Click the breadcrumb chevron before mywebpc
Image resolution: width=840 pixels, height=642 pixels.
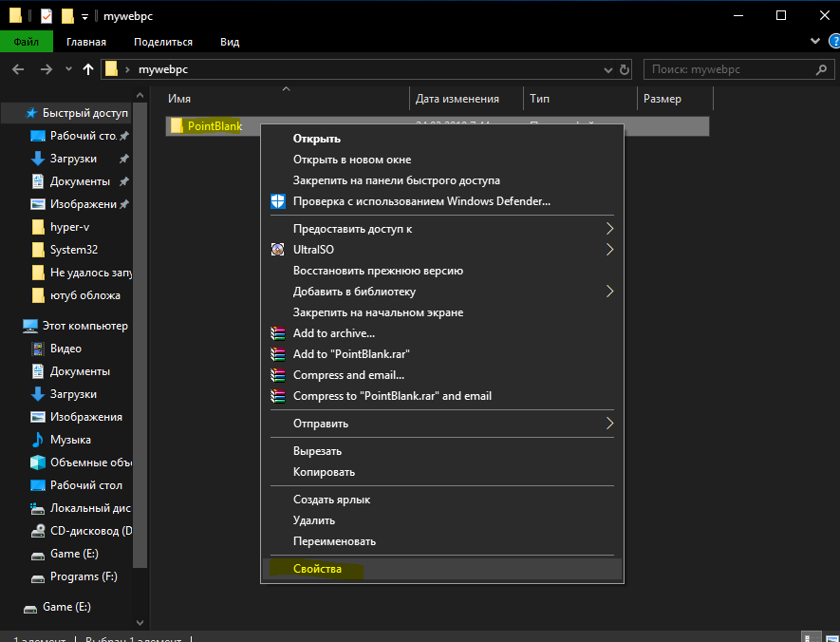[127, 69]
